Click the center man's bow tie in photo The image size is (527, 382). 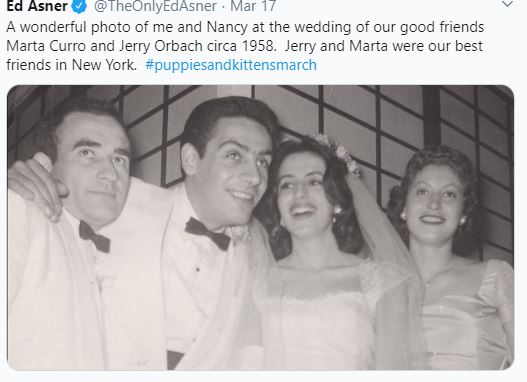[207, 233]
